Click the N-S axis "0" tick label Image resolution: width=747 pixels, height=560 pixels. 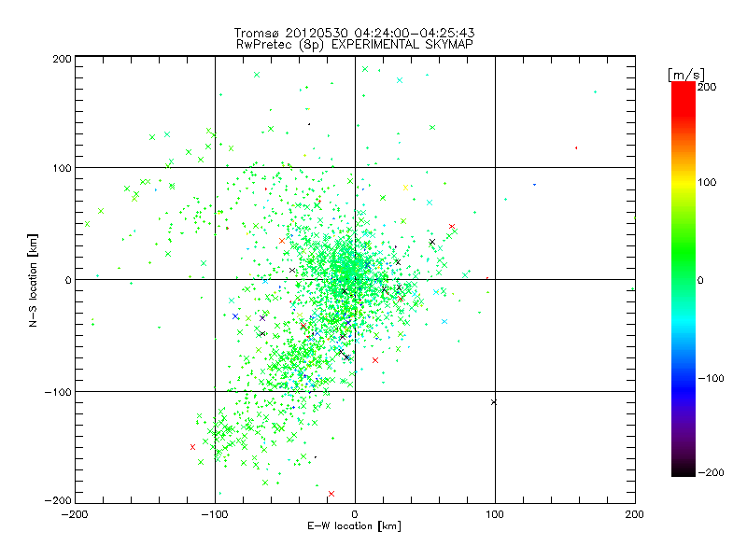coord(68,281)
